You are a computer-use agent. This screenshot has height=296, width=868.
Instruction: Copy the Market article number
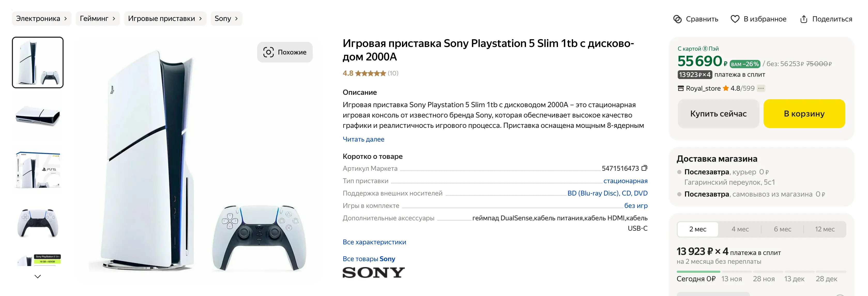[x=644, y=168]
